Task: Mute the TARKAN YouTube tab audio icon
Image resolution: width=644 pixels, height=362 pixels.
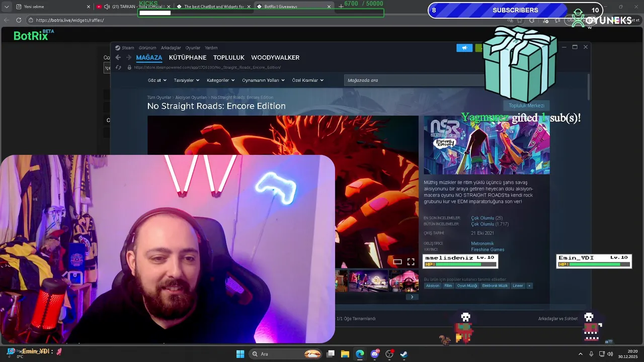Action: tap(107, 7)
